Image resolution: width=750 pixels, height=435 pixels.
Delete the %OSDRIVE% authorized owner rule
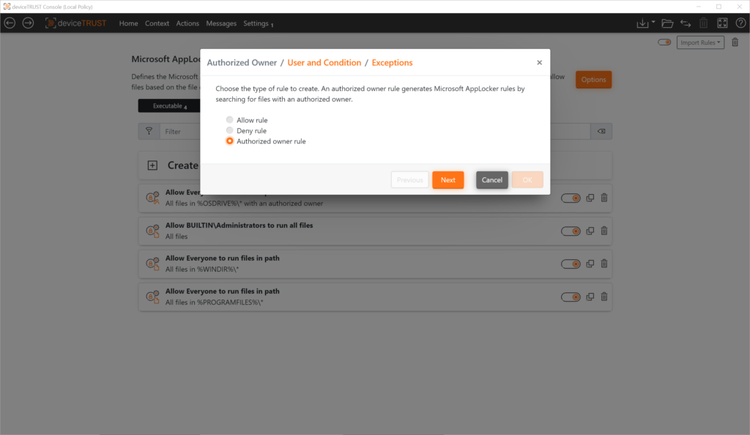click(604, 198)
